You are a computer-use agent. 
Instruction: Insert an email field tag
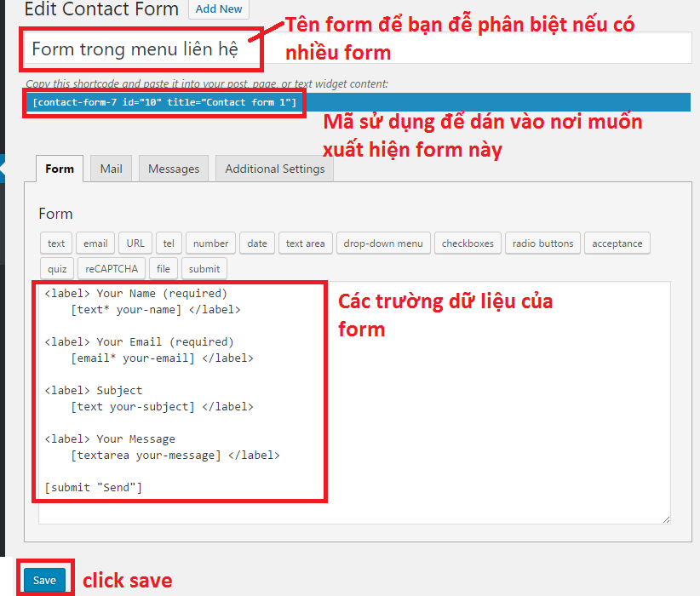coord(95,244)
